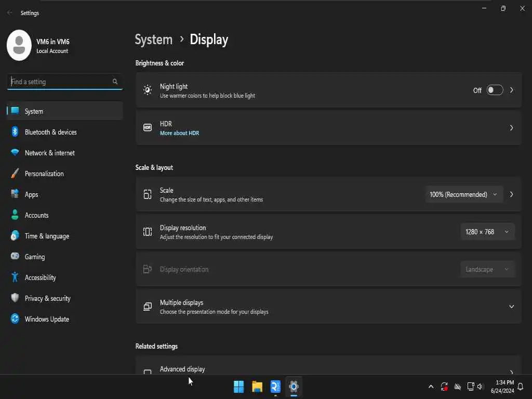Click the Settings back arrow
This screenshot has width=532, height=399.
[x=9, y=12]
